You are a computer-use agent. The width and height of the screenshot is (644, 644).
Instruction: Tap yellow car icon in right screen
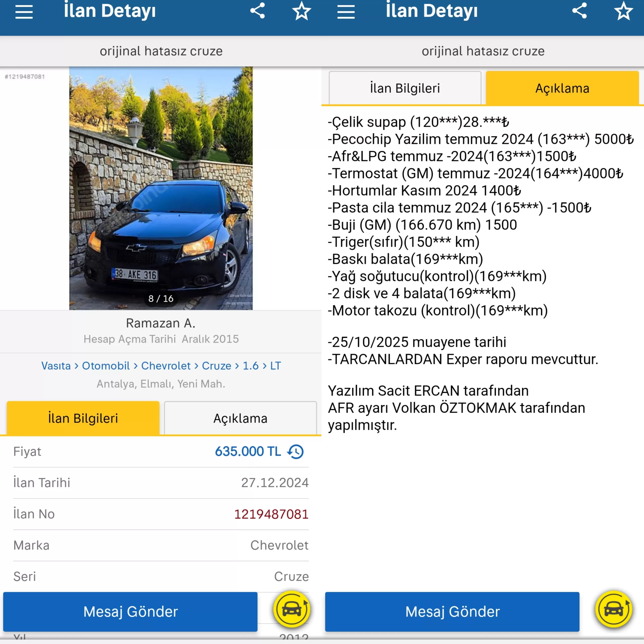click(x=614, y=610)
